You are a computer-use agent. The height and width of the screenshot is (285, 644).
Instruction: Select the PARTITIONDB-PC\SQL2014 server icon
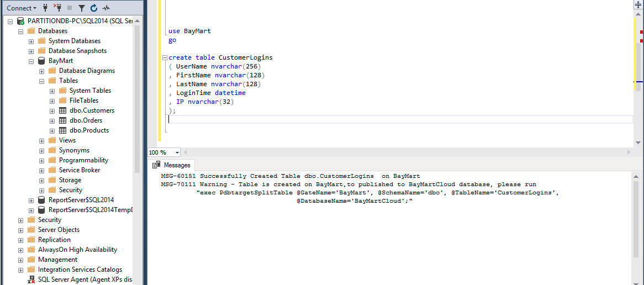click(x=20, y=21)
